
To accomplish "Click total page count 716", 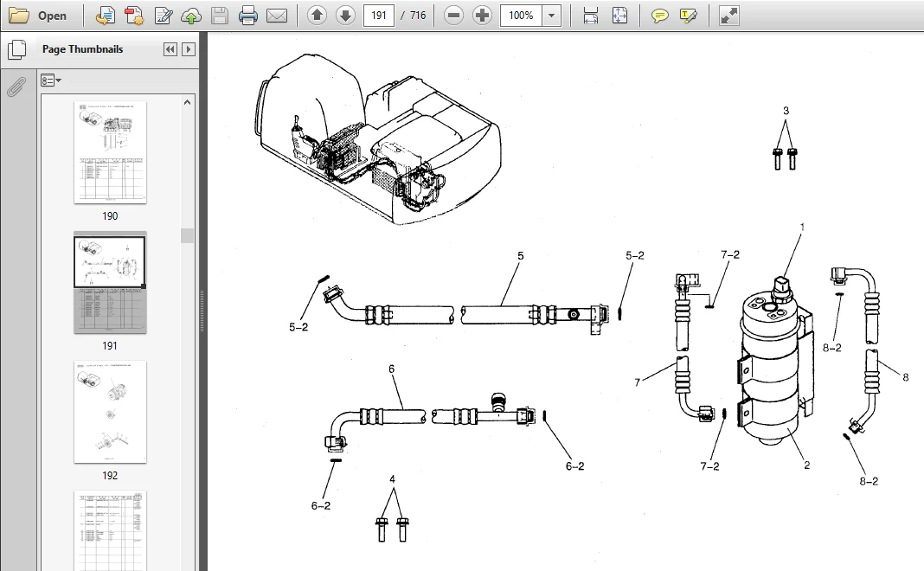I will [418, 16].
